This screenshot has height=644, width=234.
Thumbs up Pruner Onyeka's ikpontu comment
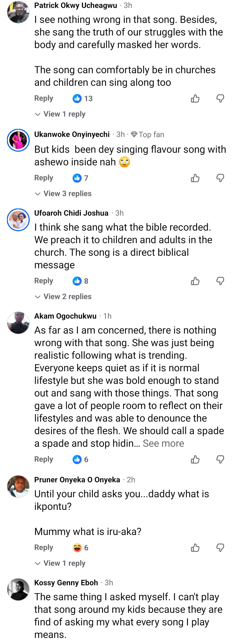(195, 548)
